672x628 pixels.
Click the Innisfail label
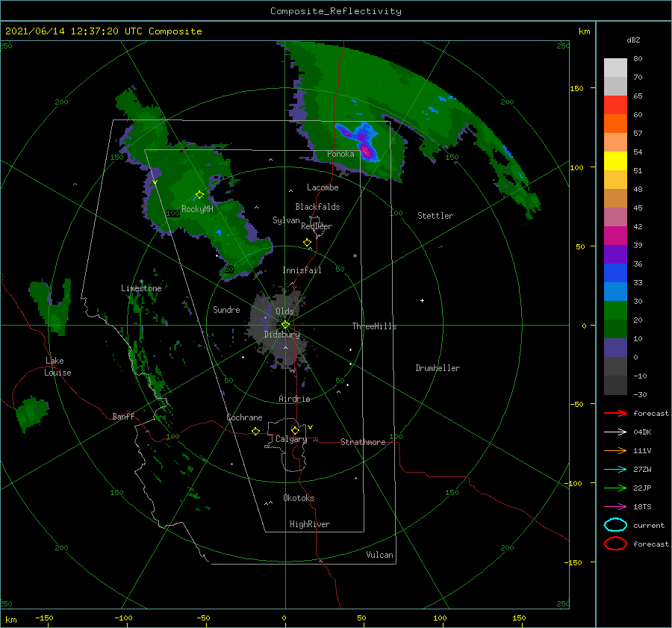pos(302,270)
